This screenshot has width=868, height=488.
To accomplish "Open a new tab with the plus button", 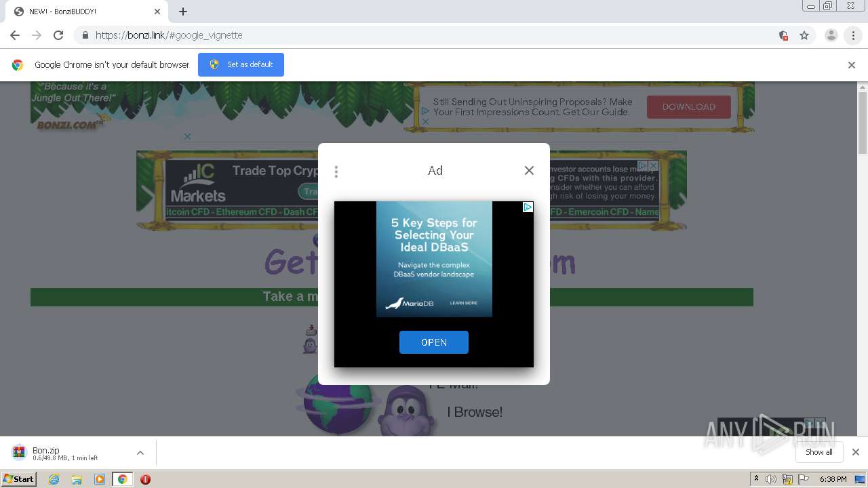I will pos(183,12).
